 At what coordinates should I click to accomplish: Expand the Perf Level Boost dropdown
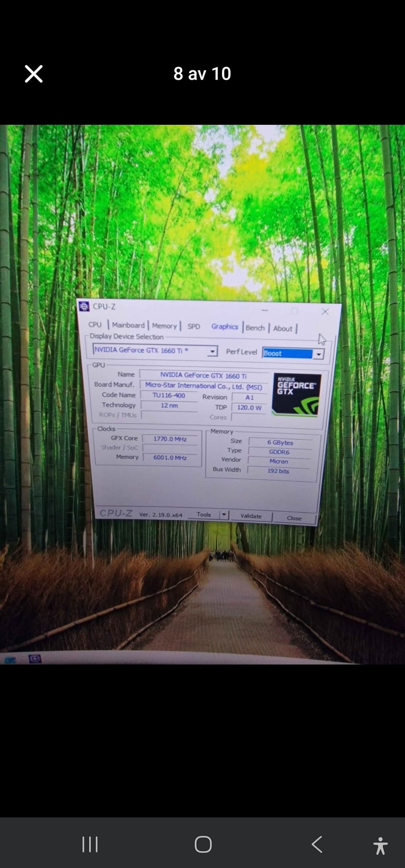(x=319, y=354)
